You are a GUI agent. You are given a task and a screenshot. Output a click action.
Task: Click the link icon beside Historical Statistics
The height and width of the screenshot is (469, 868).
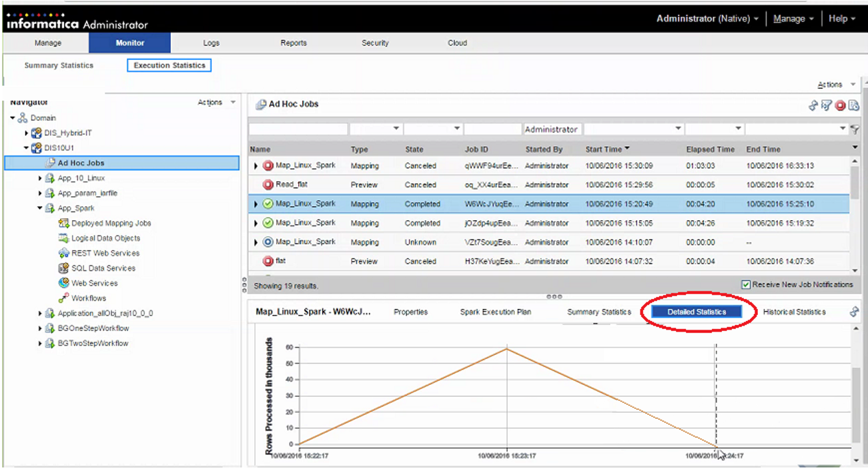point(854,312)
